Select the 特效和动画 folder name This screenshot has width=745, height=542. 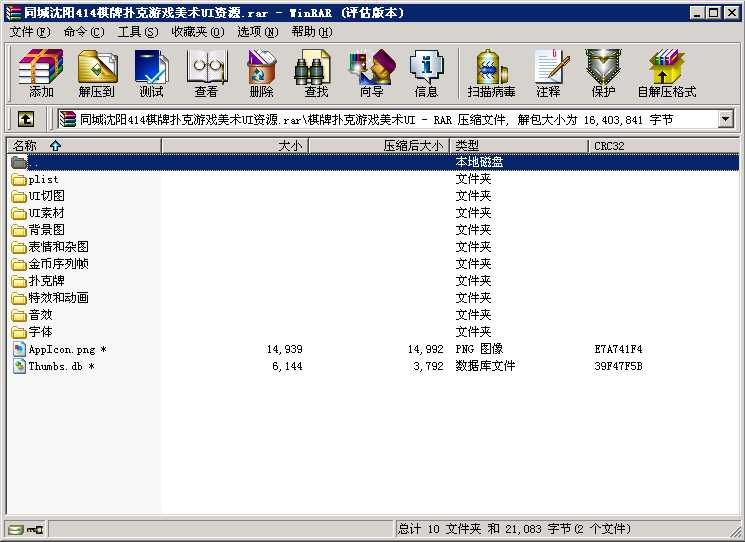pyautogui.click(x=58, y=298)
